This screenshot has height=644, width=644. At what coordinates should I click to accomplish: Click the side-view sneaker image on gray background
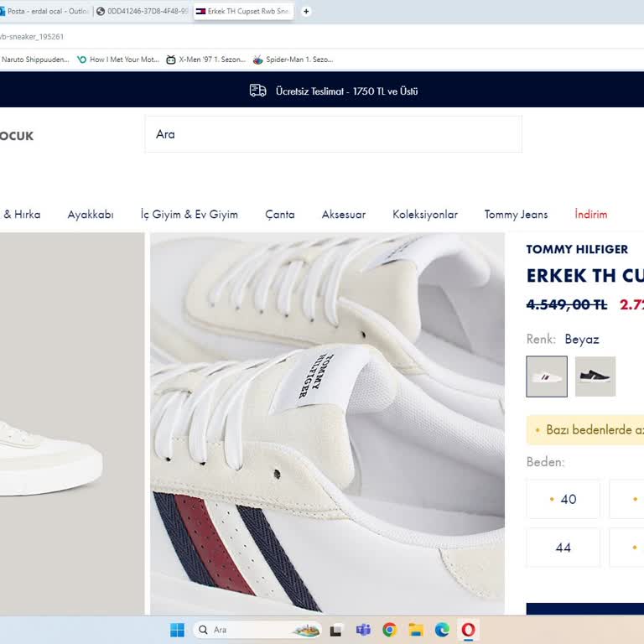pyautogui.click(x=72, y=423)
